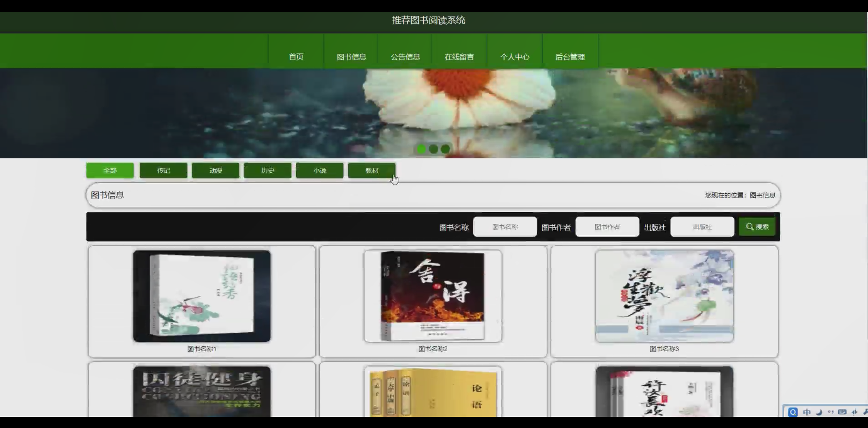Open the 图书名称1 book cover
Screen dimensions: 868x428
click(x=202, y=296)
